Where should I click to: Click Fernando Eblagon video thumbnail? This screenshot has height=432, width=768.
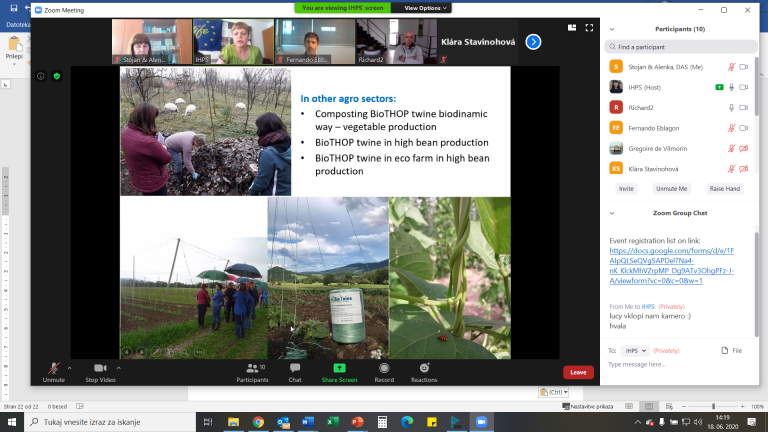click(315, 42)
